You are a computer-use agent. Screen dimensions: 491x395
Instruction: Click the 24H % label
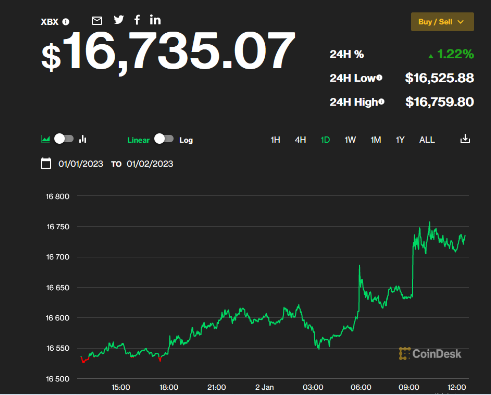(347, 54)
